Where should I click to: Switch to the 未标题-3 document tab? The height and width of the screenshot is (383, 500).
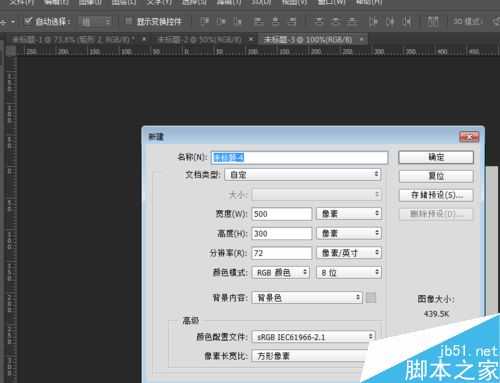[308, 40]
